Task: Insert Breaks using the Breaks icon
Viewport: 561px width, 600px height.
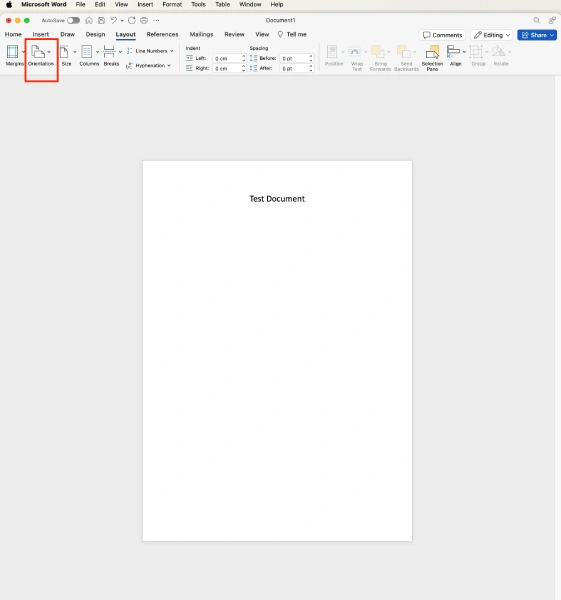Action: click(x=109, y=52)
